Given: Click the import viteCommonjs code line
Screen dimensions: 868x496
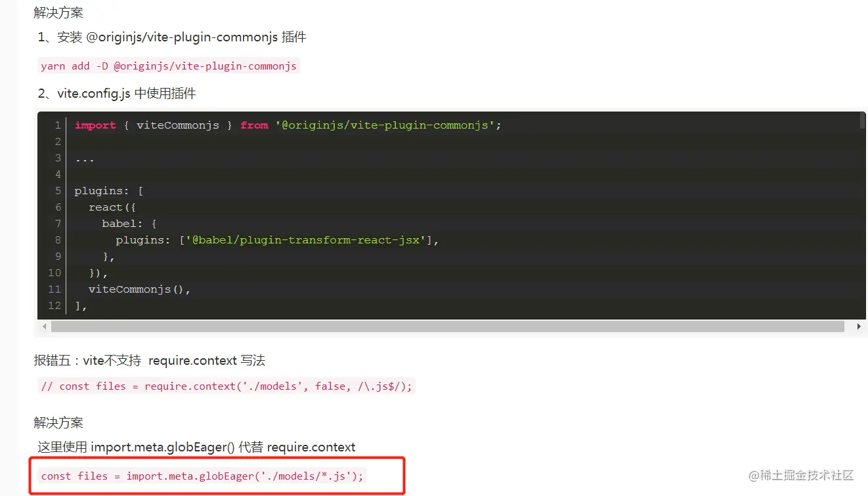Looking at the screenshot, I should tap(288, 125).
